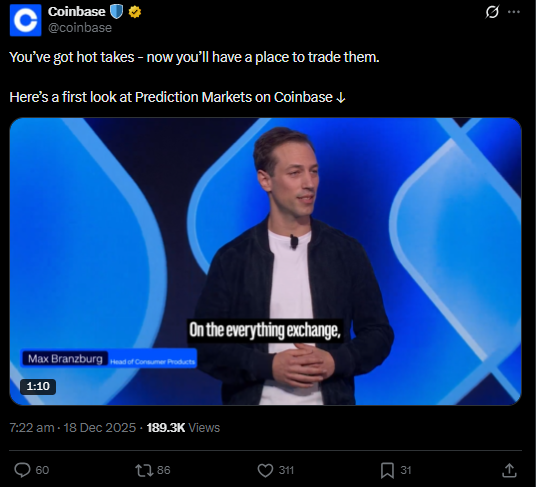Click the 60 replies count
The width and height of the screenshot is (536, 487).
[x=42, y=470]
